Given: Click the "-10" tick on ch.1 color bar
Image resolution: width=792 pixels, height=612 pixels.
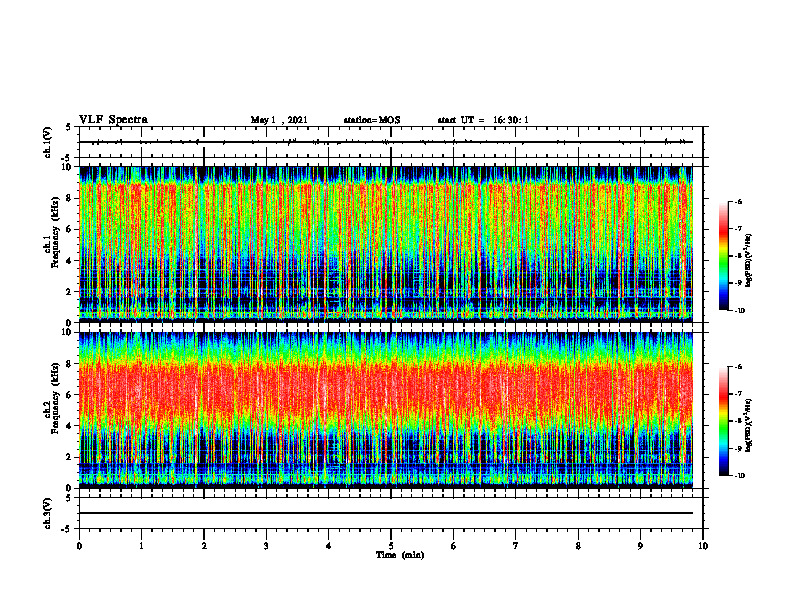Looking at the screenshot, I should (739, 311).
